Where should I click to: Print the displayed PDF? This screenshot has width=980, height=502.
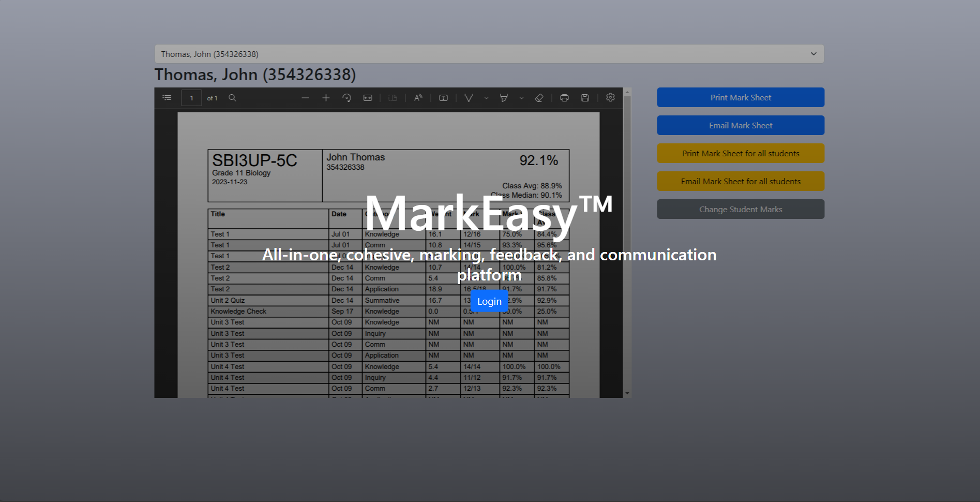[564, 97]
